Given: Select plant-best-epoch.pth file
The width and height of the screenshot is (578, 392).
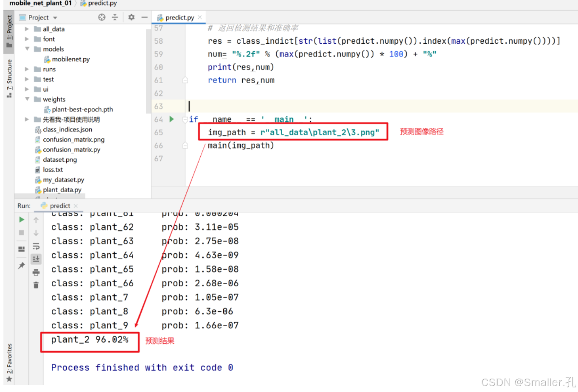Looking at the screenshot, I should point(78,109).
